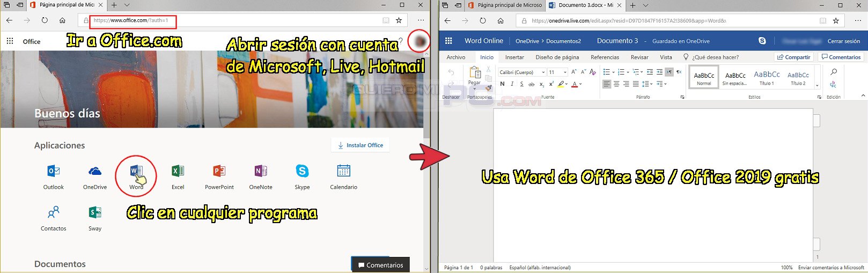This screenshot has height=273, width=868.
Task: Add Office.com page to favorites star
Action: pos(399,20)
